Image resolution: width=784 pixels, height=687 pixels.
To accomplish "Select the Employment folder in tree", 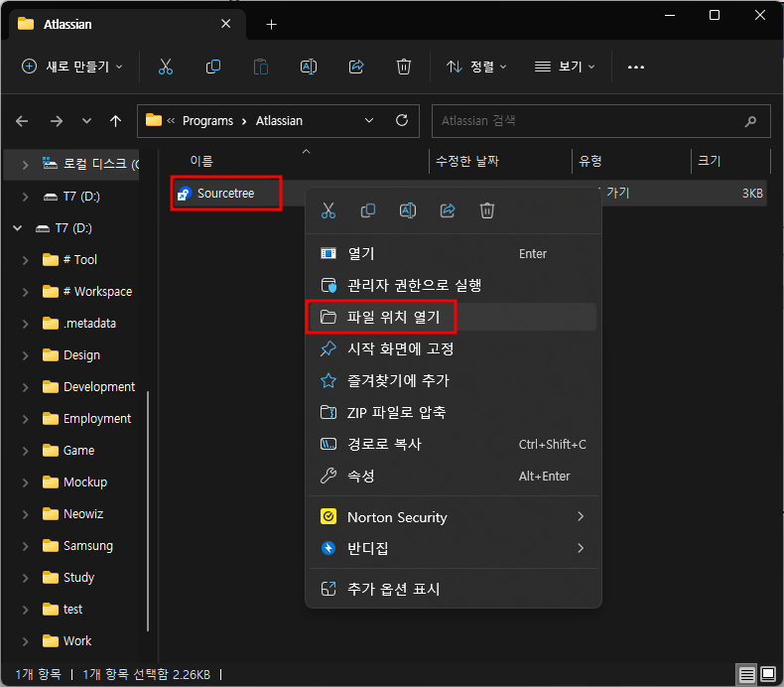I will [x=97, y=419].
